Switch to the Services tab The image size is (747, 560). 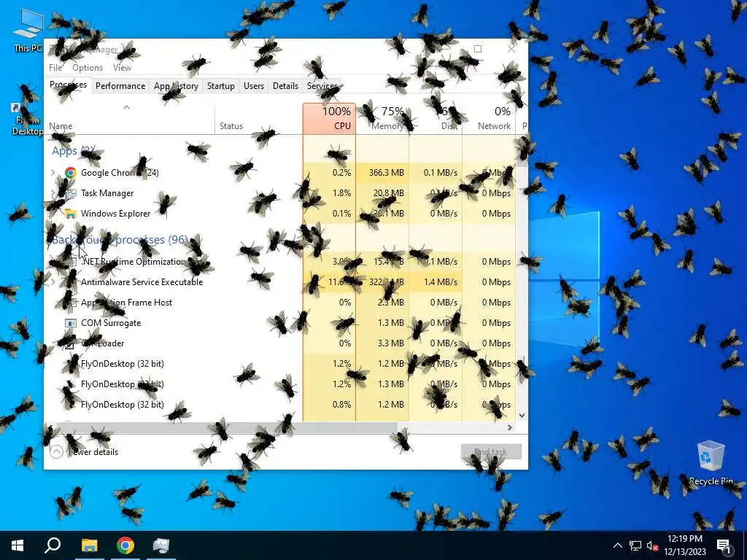click(322, 86)
